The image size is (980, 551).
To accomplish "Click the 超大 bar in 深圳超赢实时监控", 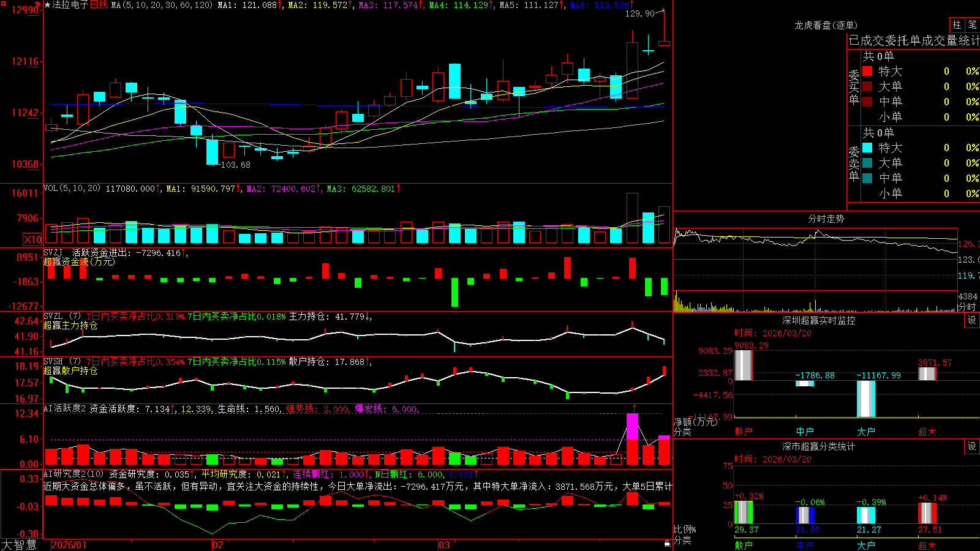I will (x=927, y=373).
